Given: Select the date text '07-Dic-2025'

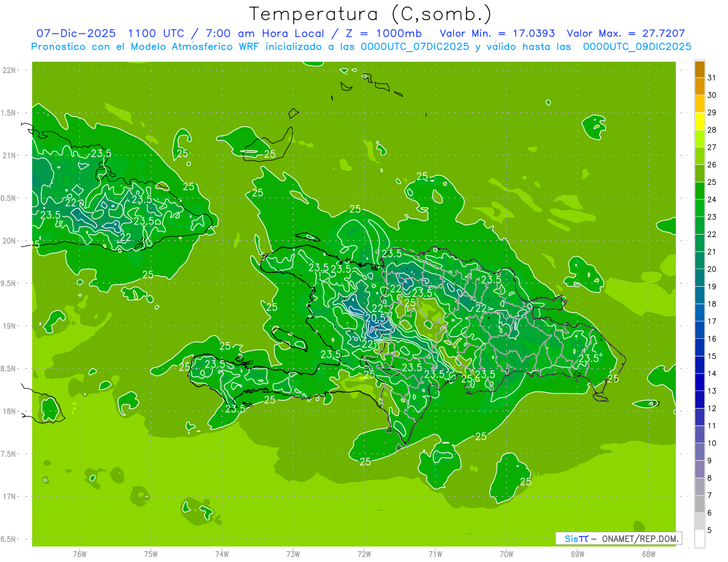Looking at the screenshot, I should [x=77, y=34].
